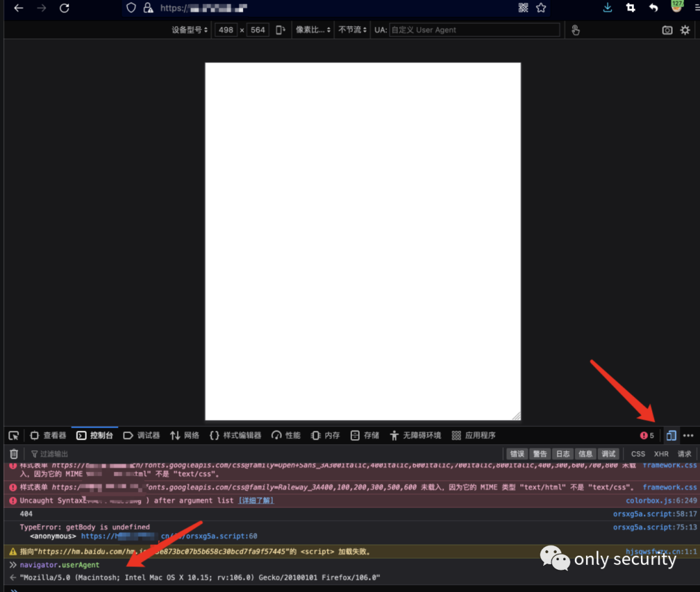Activate the element picker tool icon
The image size is (700, 592).
tap(14, 435)
